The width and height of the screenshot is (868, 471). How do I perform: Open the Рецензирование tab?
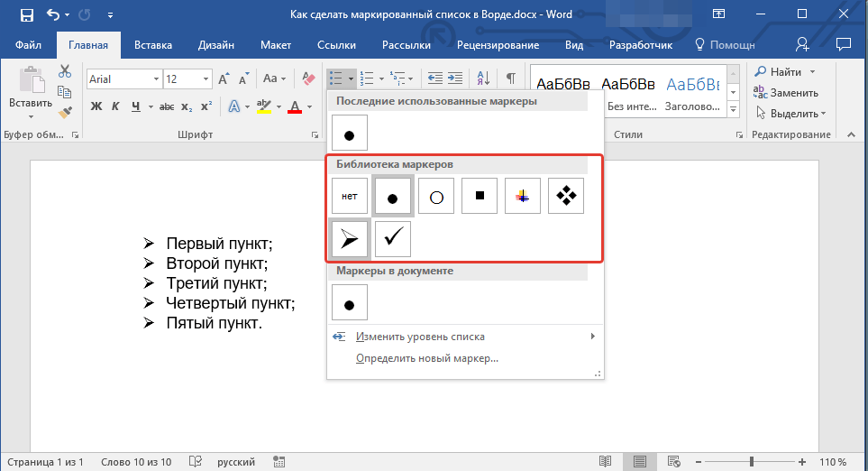(498, 45)
